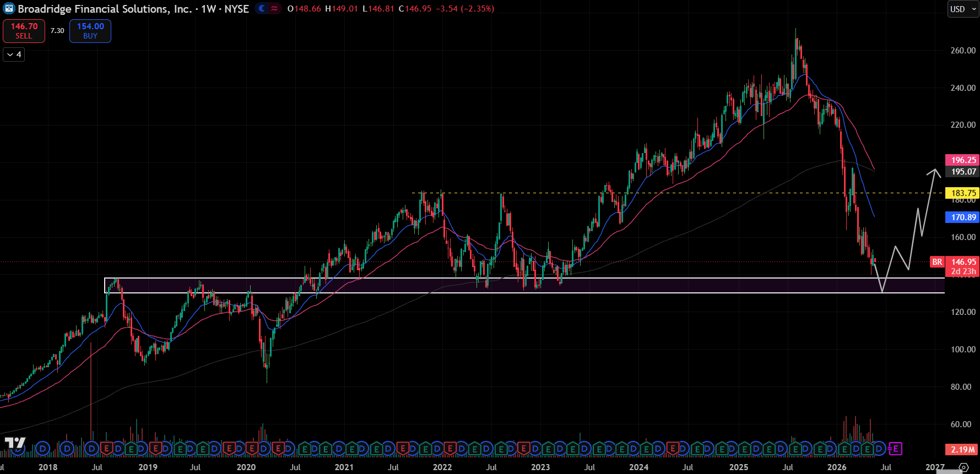Viewport: 980px width, 474px height.
Task: Open the TradingView logo
Action: pyautogui.click(x=15, y=443)
